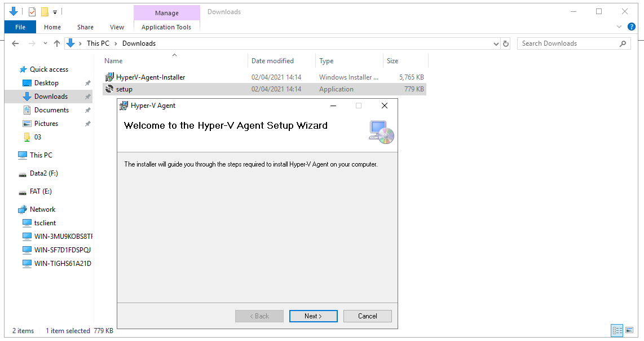Click the Properties icon in quick access toolbar
The width and height of the screenshot is (644, 341).
pos(32,12)
